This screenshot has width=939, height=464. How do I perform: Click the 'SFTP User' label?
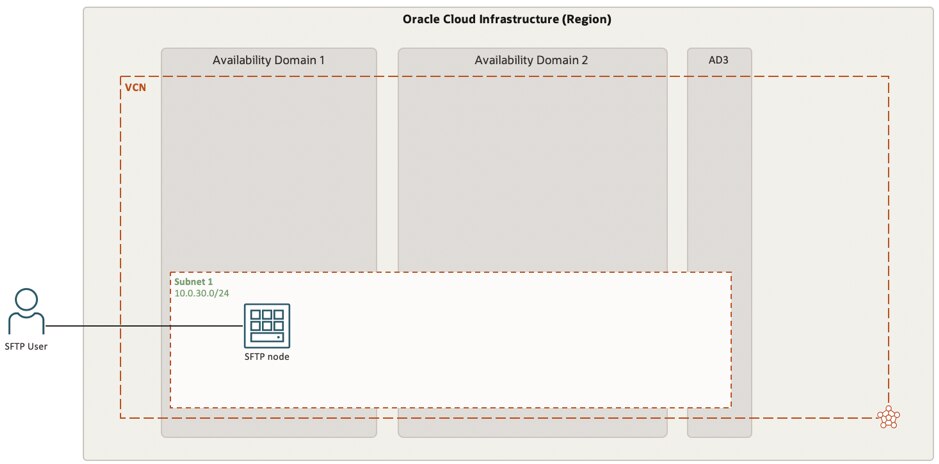coord(26,346)
